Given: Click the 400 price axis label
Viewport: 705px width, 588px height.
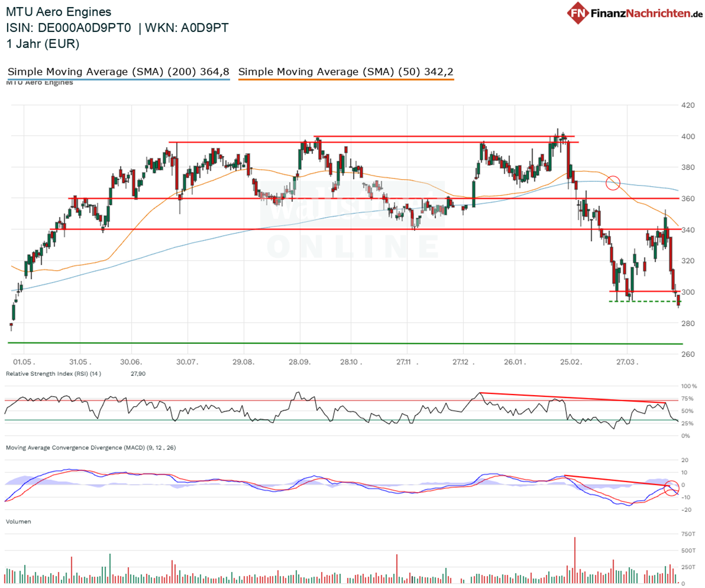Looking at the screenshot, I should point(687,136).
